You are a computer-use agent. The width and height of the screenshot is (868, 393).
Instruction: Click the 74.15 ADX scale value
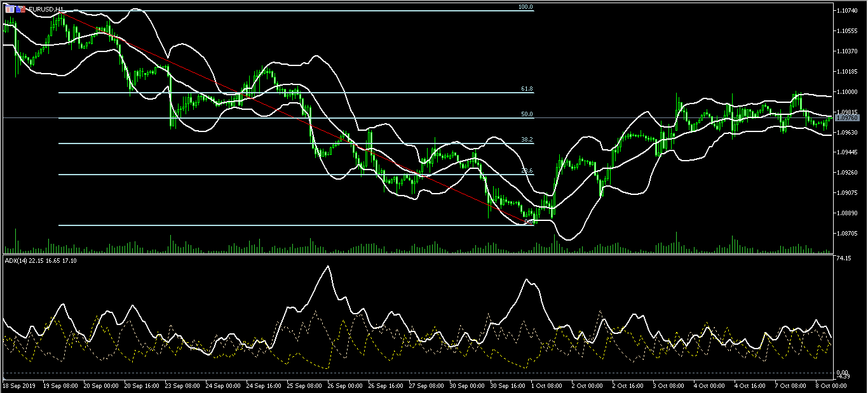843,259
